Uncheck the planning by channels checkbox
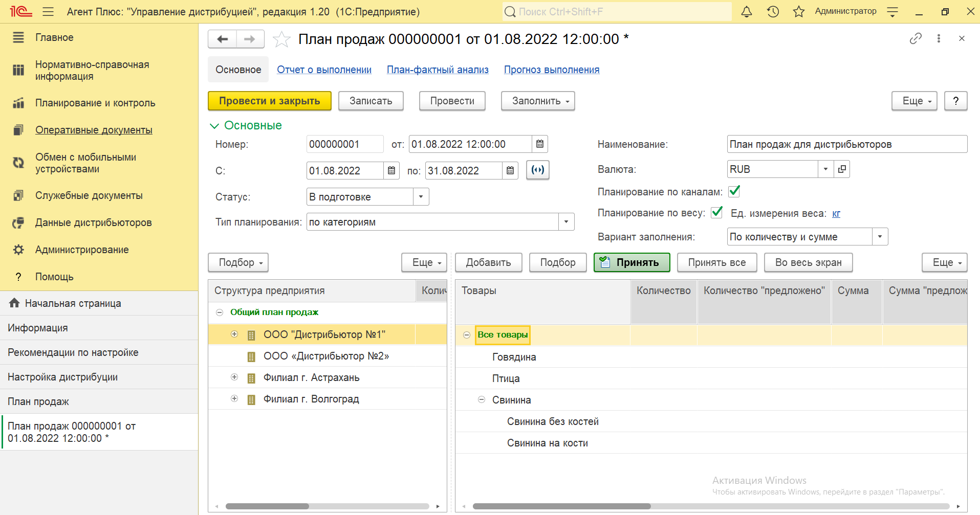This screenshot has height=515, width=980. click(x=734, y=191)
